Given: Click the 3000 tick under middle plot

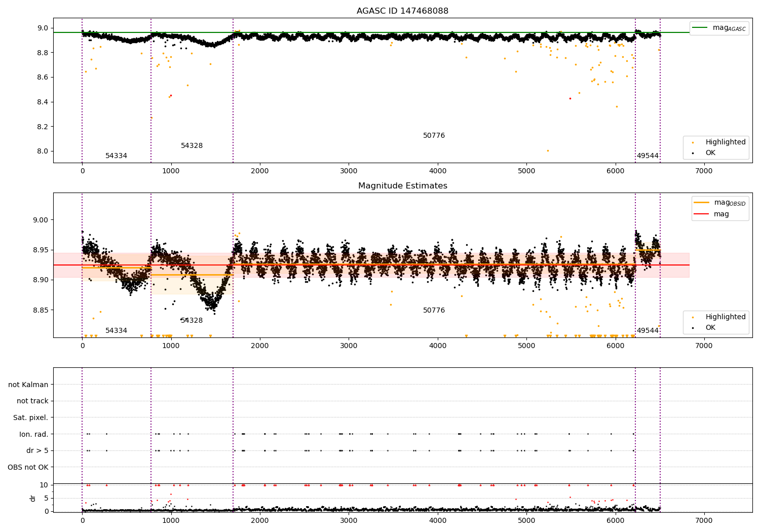Looking at the screenshot, I should pos(349,346).
